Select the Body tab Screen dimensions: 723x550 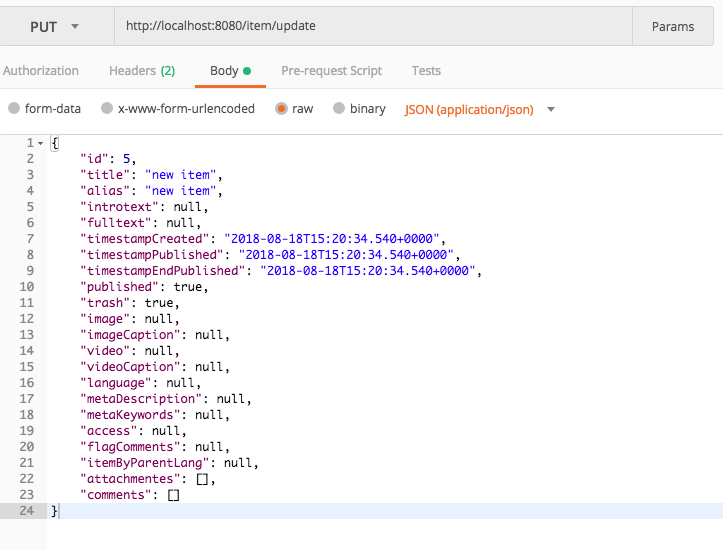point(230,71)
